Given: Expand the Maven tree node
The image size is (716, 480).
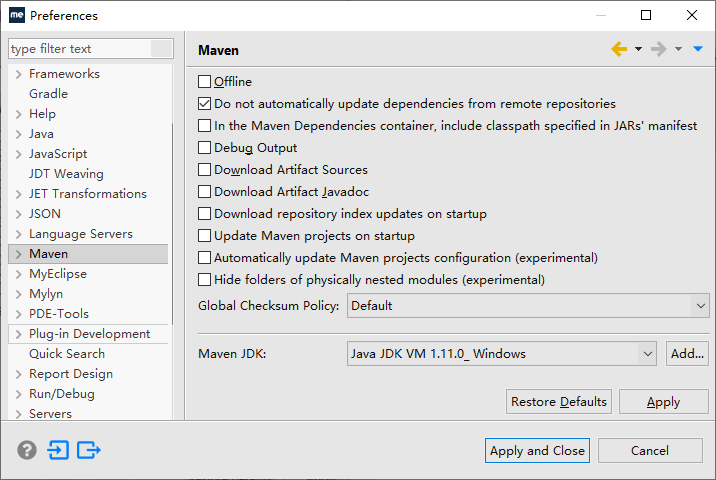Looking at the screenshot, I should point(18,254).
